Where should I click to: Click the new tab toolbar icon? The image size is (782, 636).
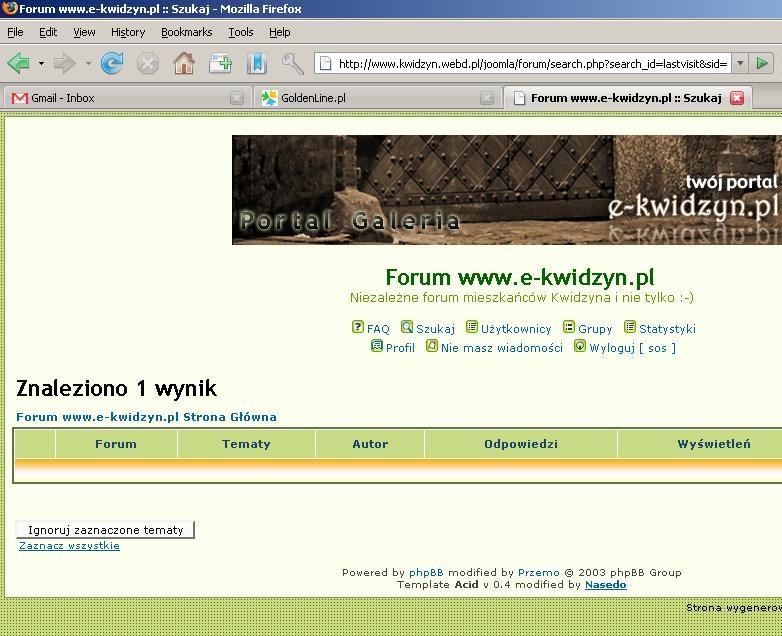[x=220, y=64]
